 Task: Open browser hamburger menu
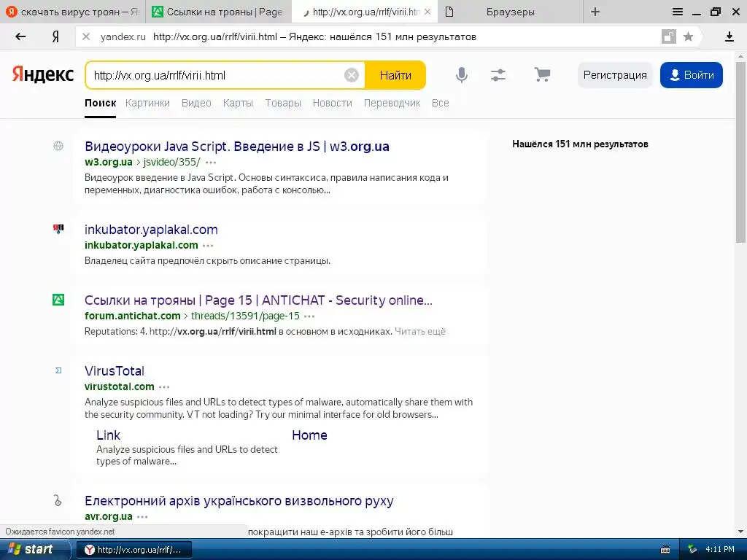click(678, 12)
